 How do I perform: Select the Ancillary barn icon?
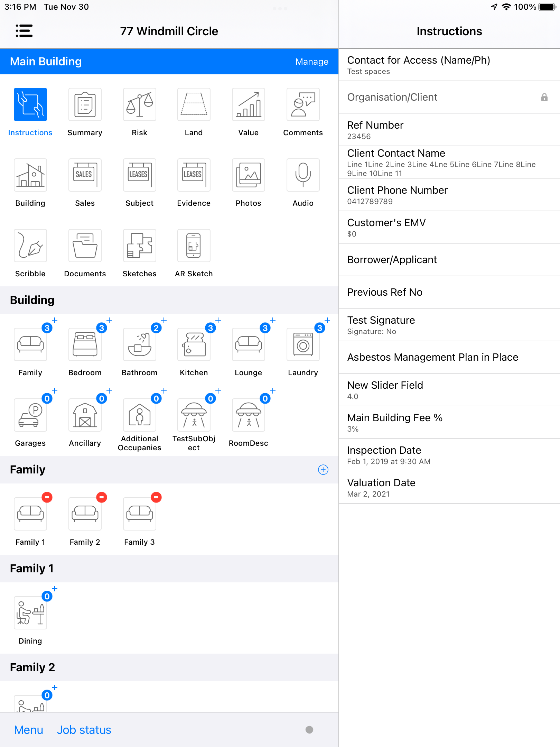pyautogui.click(x=85, y=415)
